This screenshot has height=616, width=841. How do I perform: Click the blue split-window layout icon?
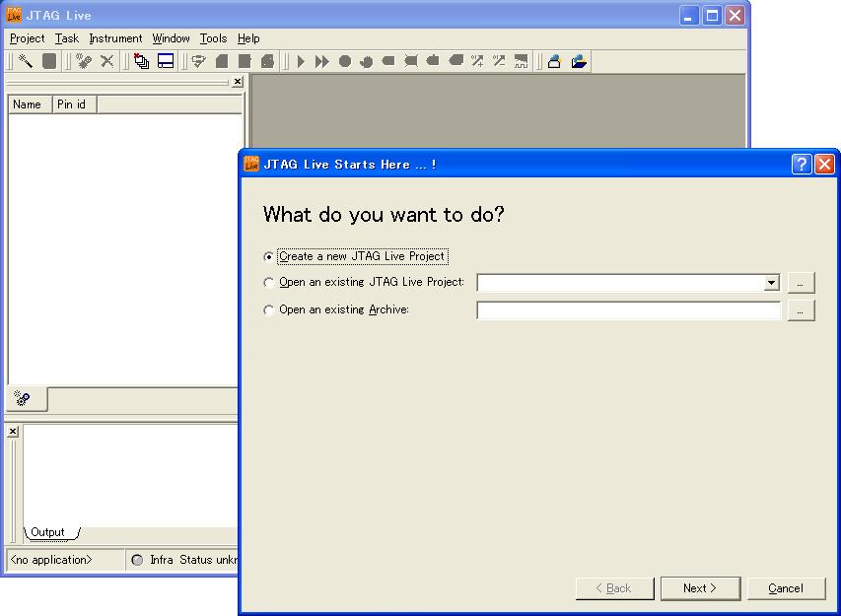pos(166,61)
